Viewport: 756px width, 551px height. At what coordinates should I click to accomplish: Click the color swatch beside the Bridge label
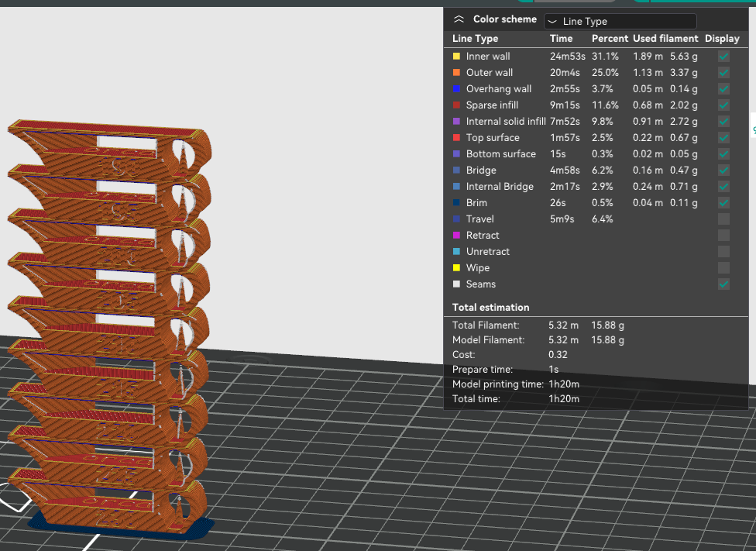[x=456, y=170]
